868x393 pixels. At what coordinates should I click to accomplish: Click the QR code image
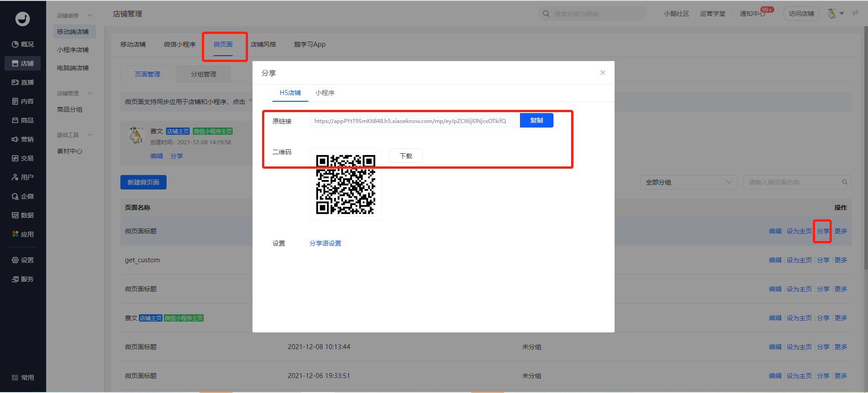[x=346, y=185]
